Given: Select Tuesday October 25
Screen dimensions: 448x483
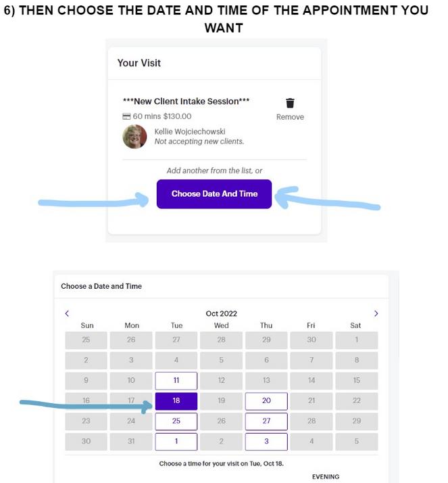Looking at the screenshot, I should click(176, 421).
